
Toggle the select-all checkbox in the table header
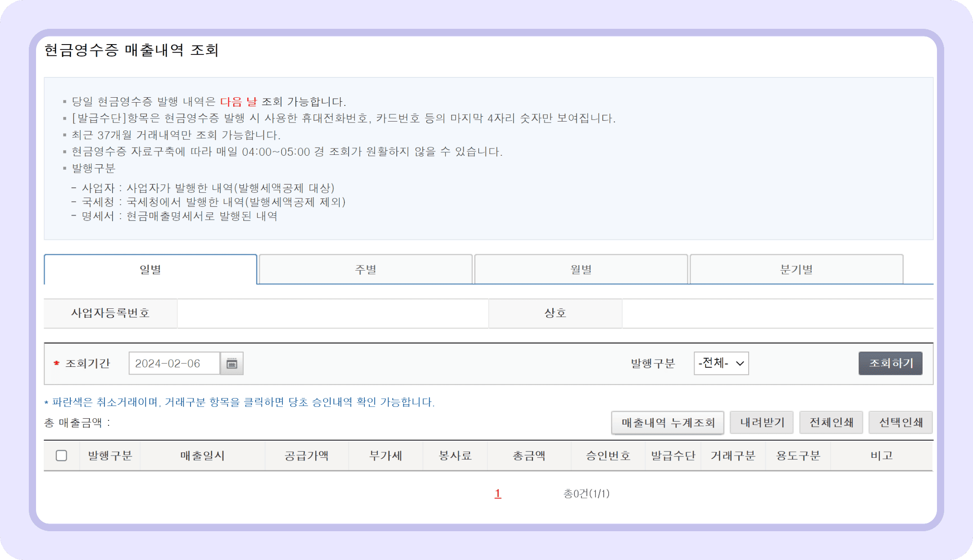point(62,456)
